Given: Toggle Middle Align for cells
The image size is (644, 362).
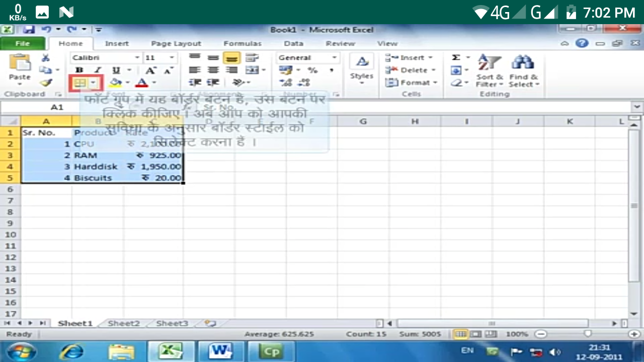Looking at the screenshot, I should (213, 58).
